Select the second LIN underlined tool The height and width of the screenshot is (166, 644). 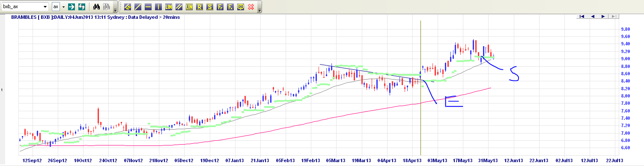click(x=189, y=7)
